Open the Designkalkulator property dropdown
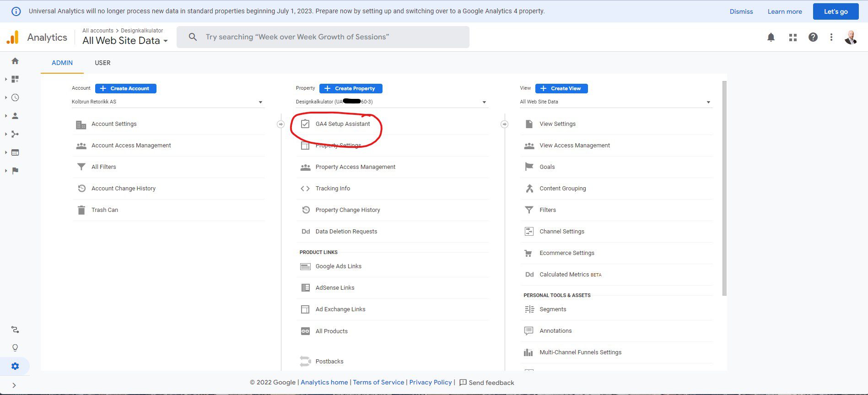 [392, 102]
